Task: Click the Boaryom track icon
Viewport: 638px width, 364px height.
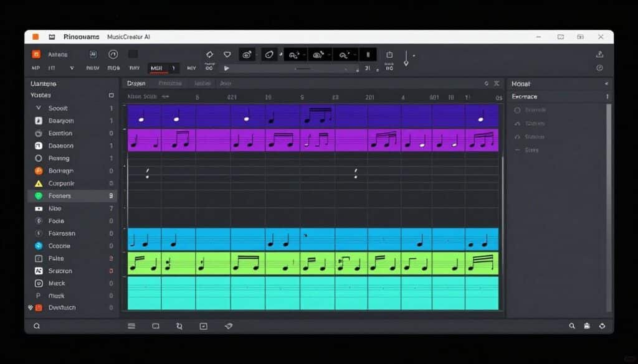Action: click(x=38, y=121)
